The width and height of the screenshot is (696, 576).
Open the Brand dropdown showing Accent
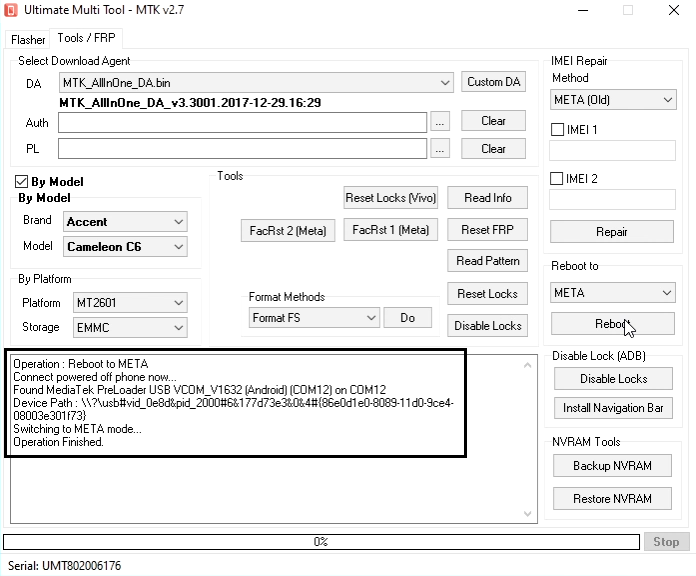(x=125, y=221)
